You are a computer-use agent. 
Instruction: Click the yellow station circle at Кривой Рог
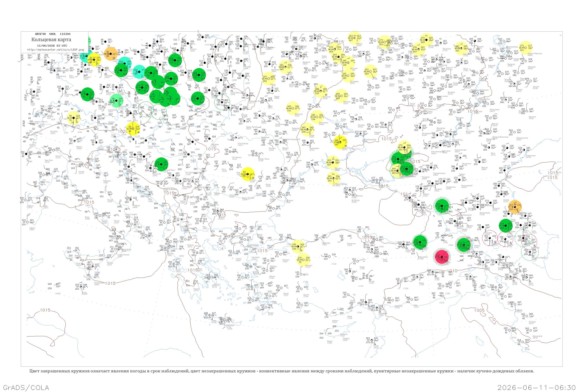coord(340,142)
